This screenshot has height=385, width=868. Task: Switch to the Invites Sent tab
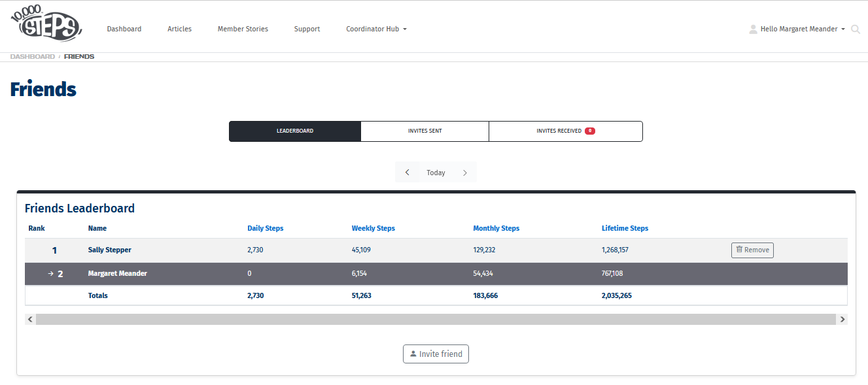click(x=425, y=131)
